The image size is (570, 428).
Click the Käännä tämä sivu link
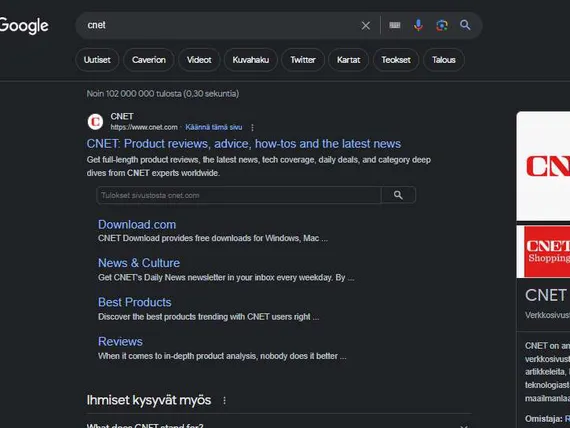(214, 127)
